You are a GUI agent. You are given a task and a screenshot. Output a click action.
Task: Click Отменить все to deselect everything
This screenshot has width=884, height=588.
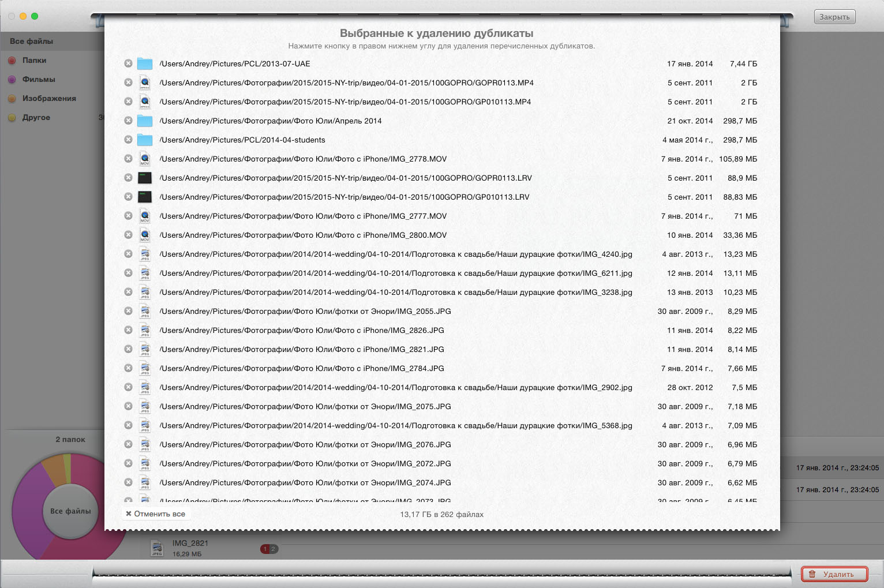tap(156, 514)
